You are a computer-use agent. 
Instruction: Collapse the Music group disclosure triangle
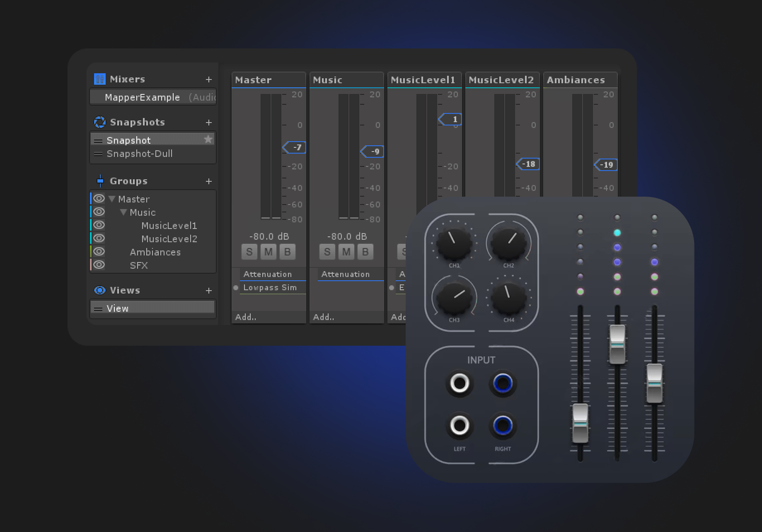pyautogui.click(x=123, y=212)
